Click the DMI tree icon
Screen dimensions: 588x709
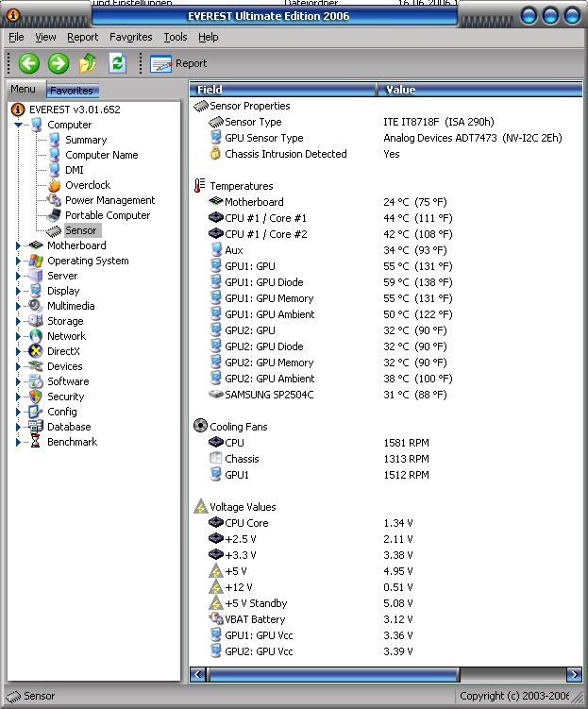coord(54,170)
